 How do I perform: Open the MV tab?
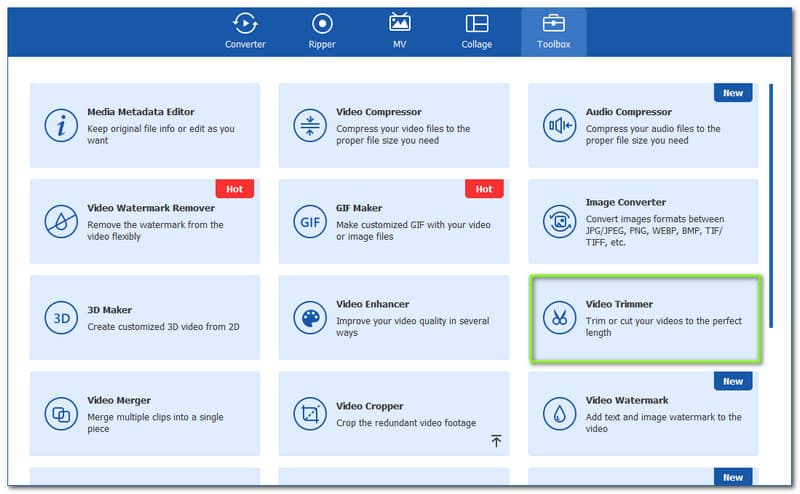click(x=399, y=32)
